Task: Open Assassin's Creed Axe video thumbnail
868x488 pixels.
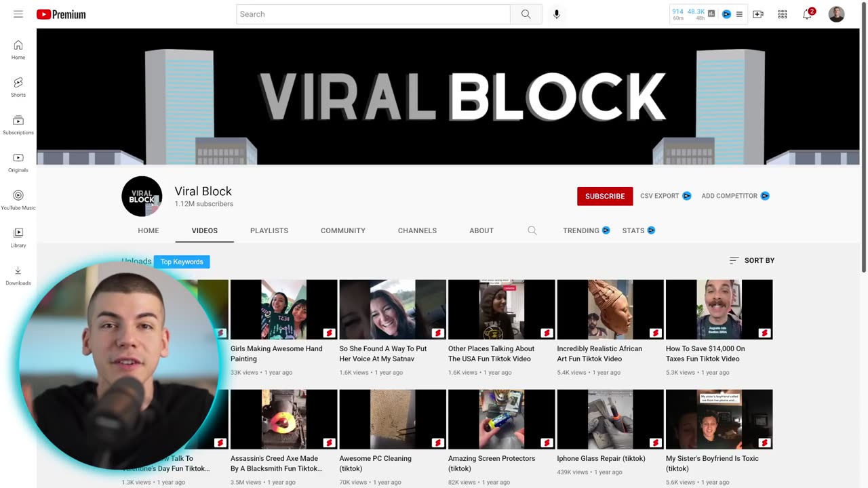Action: [x=283, y=420]
